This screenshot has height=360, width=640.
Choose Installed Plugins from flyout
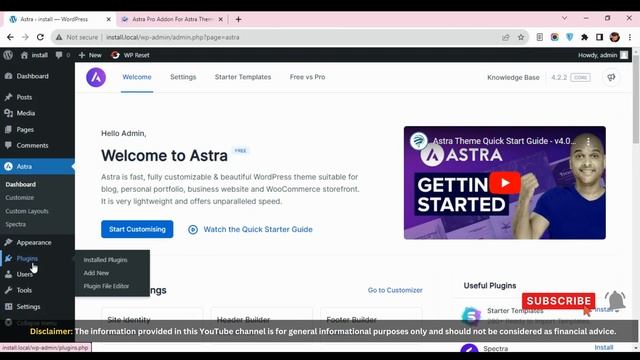point(105,260)
